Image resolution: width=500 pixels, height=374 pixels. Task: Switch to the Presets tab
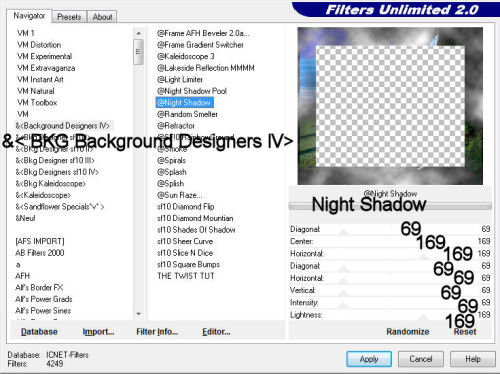[69, 17]
